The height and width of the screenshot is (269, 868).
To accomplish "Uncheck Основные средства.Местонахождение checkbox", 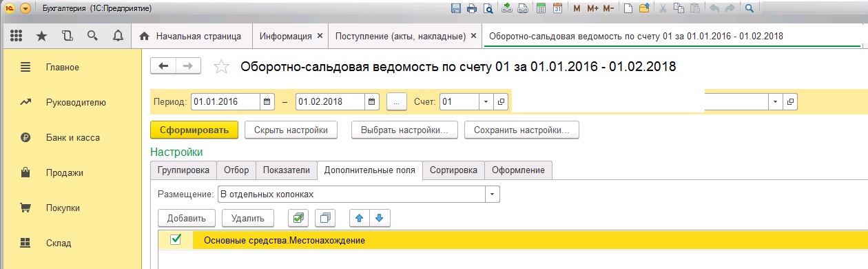I will click(176, 239).
